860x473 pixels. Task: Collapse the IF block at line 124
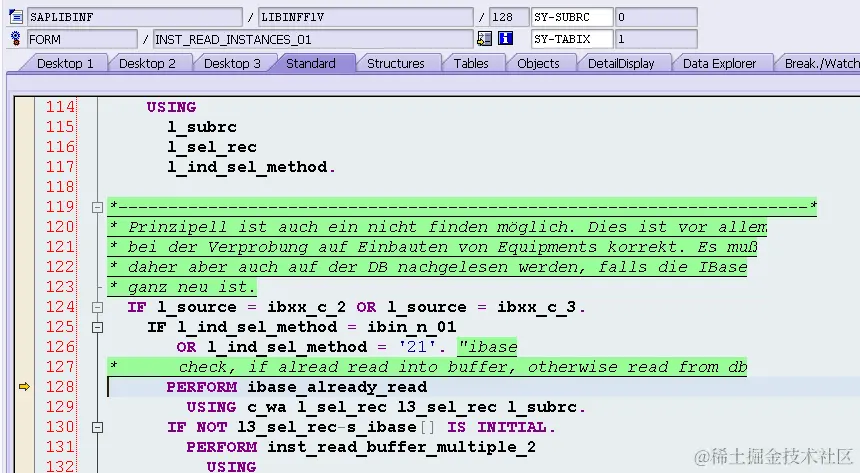pyautogui.click(x=97, y=307)
